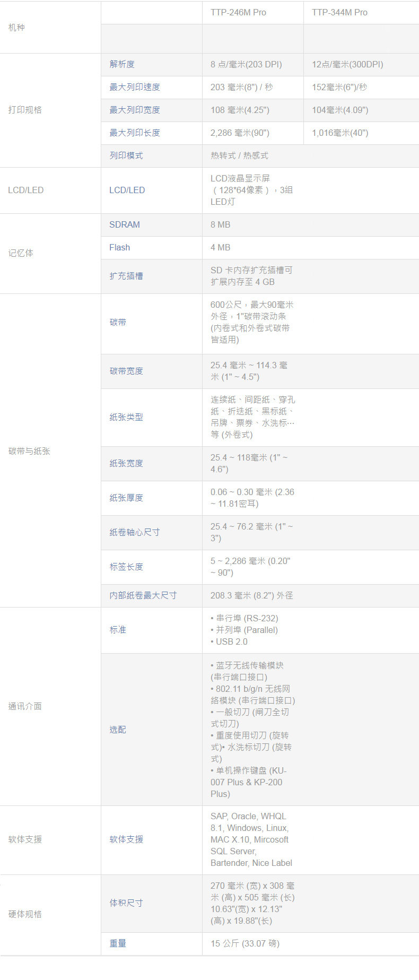Click the 270 毫米 (宽) x 308 dimensions value
The height and width of the screenshot is (980, 419).
[253, 903]
